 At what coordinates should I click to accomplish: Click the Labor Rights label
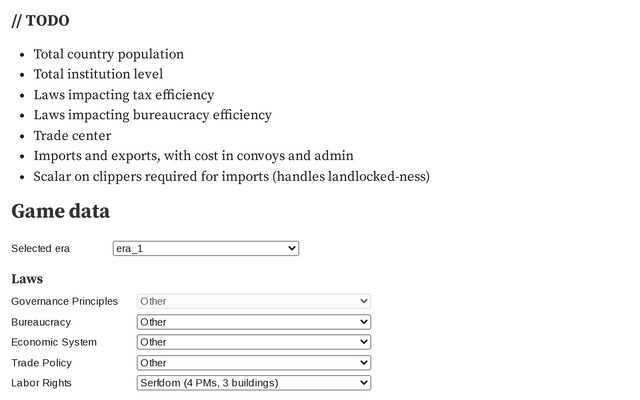coord(41,383)
